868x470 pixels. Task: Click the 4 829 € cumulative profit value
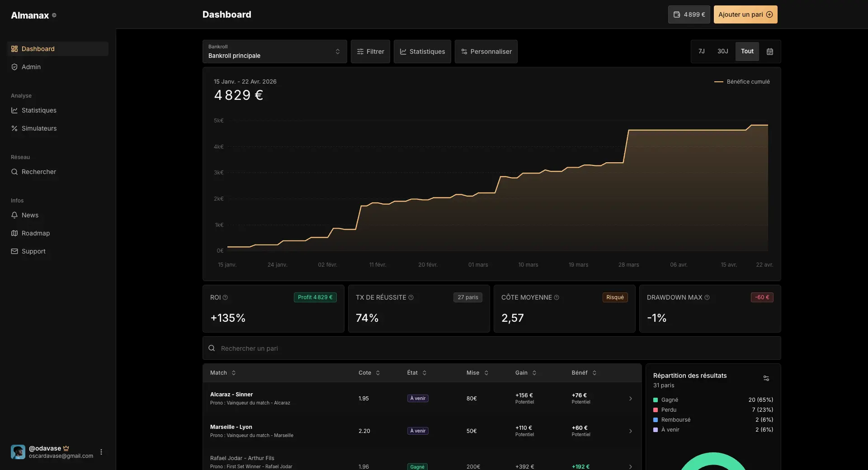[x=239, y=95]
